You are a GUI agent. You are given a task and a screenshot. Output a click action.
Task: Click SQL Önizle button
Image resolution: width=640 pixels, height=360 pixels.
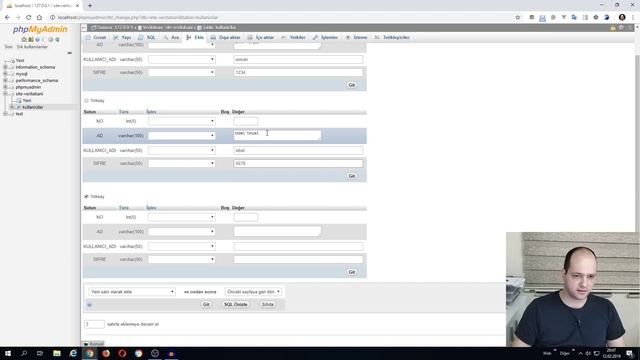pyautogui.click(x=236, y=304)
